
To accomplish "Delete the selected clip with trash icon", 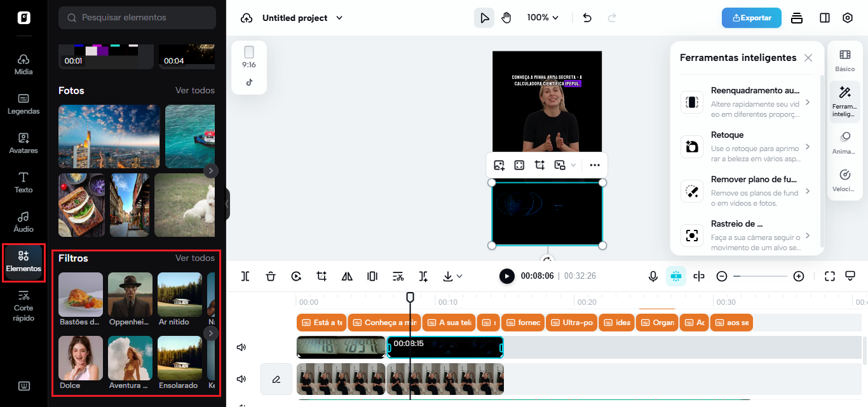I will tap(271, 276).
